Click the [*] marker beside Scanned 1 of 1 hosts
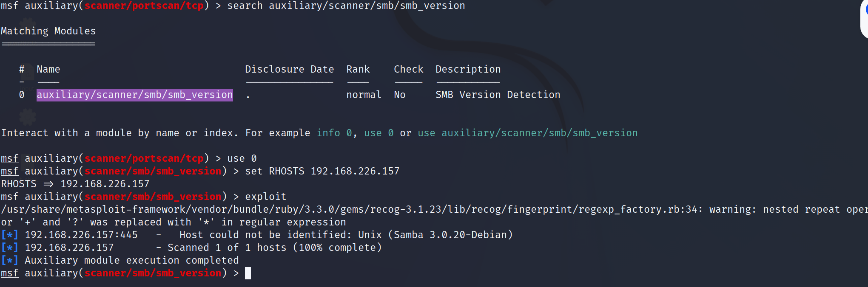 9,248
